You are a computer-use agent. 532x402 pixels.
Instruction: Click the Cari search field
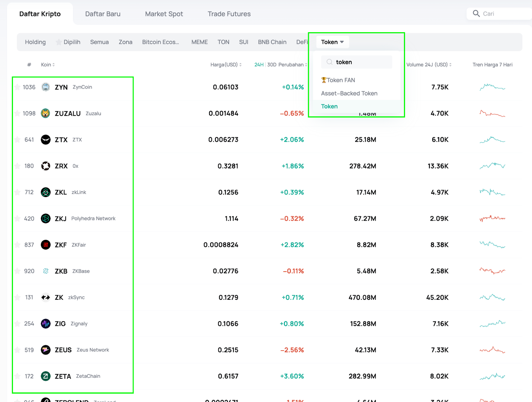click(x=499, y=14)
